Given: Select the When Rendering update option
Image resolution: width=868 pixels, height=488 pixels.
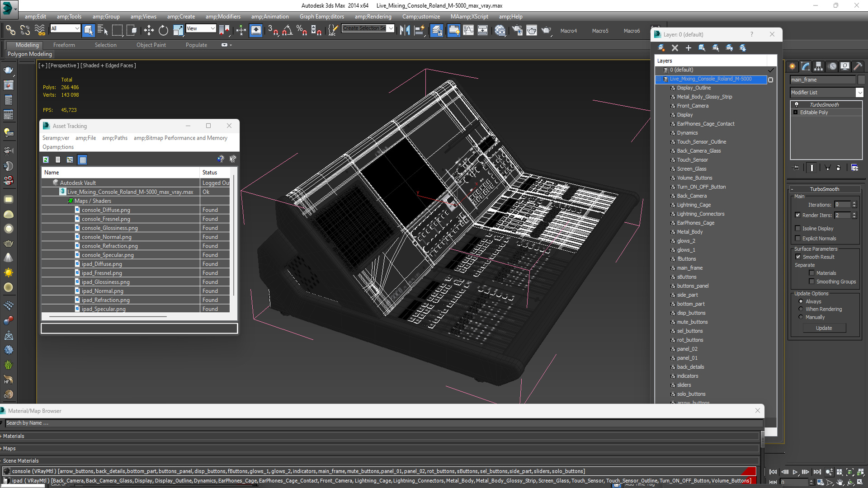Looking at the screenshot, I should [x=801, y=309].
